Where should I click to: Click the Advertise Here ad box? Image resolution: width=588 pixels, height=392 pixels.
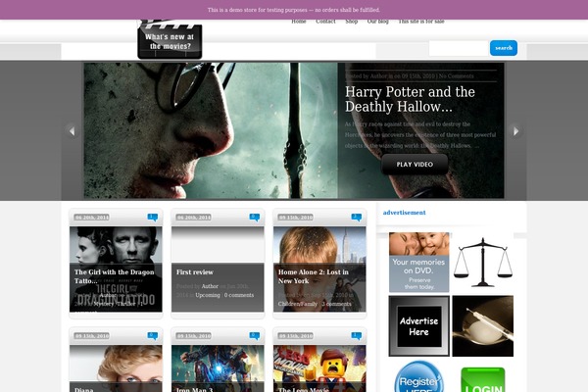pyautogui.click(x=418, y=326)
